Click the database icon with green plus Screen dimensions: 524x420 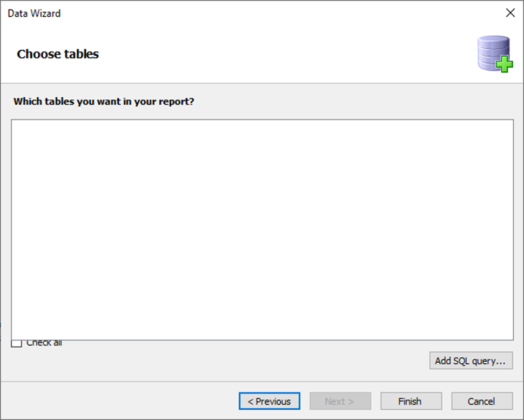[x=495, y=54]
